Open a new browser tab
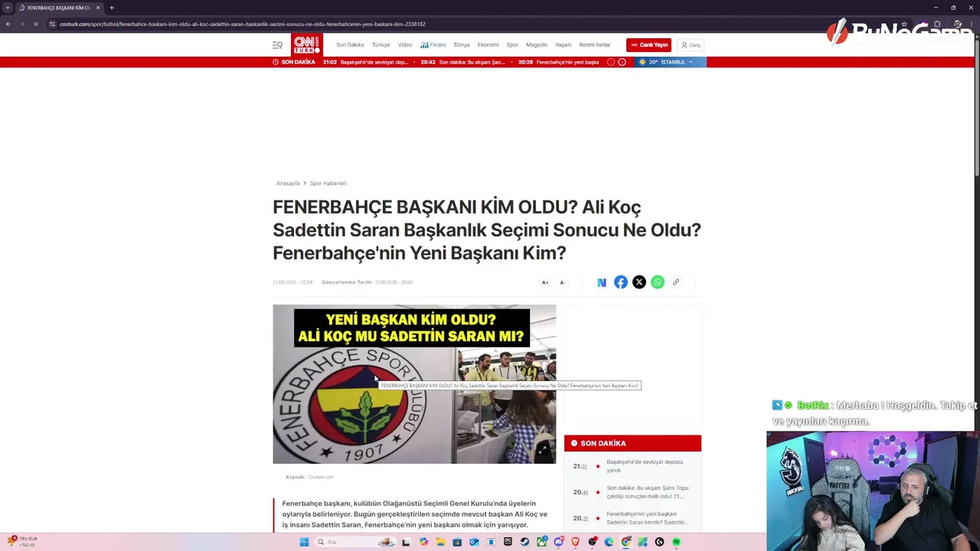This screenshot has width=980, height=551. click(x=112, y=8)
